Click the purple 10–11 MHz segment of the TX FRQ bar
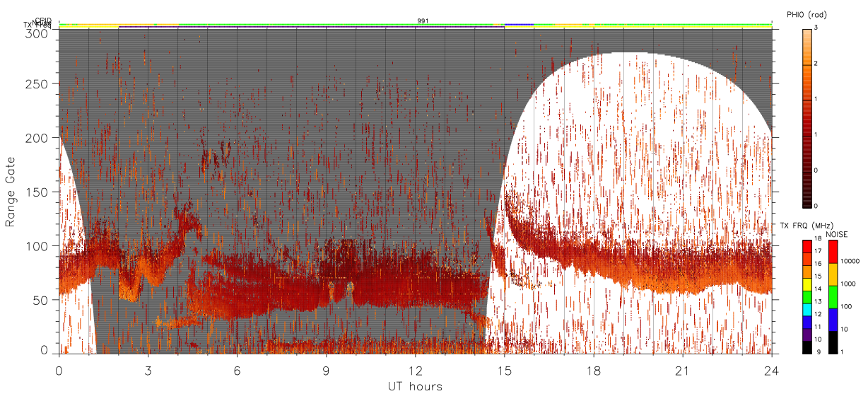The width and height of the screenshot is (868, 401). point(807,335)
